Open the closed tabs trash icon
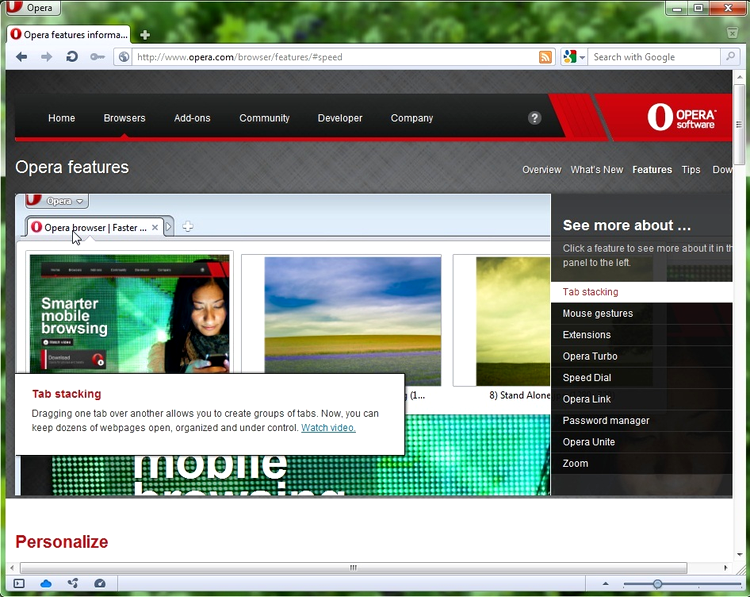The image size is (750, 597). (732, 33)
